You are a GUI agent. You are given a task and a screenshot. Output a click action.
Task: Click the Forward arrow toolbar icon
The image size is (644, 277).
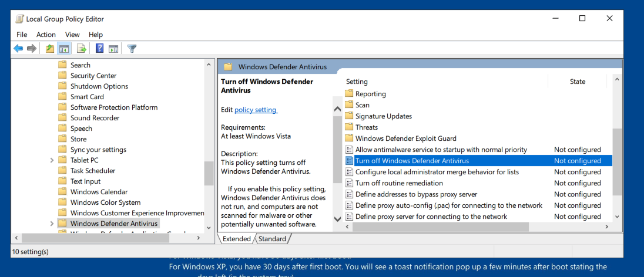(32, 49)
